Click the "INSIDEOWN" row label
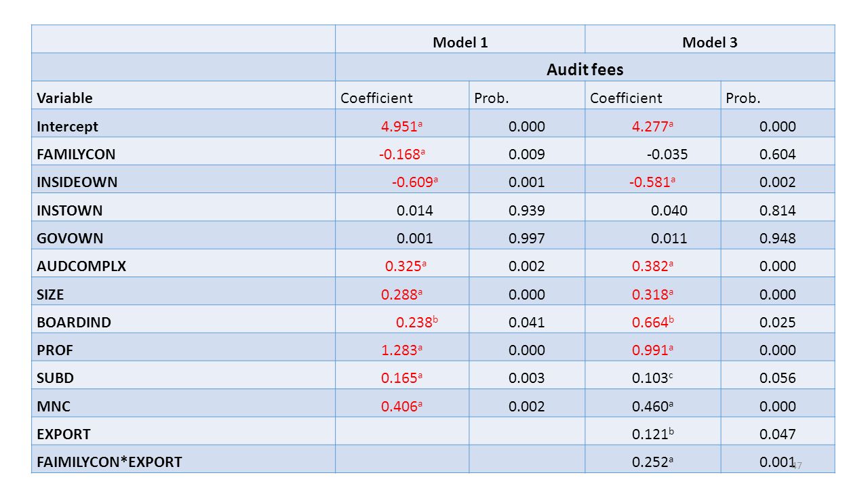 pyautogui.click(x=77, y=182)
